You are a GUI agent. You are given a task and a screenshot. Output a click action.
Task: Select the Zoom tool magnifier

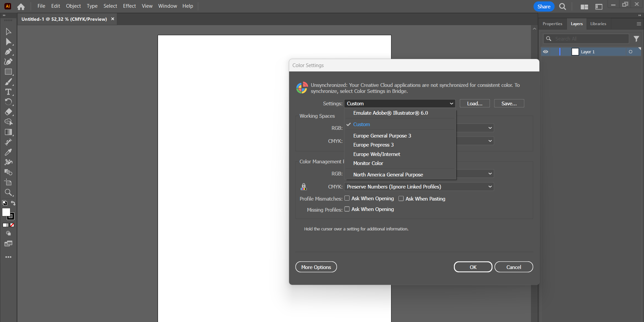[x=8, y=193]
